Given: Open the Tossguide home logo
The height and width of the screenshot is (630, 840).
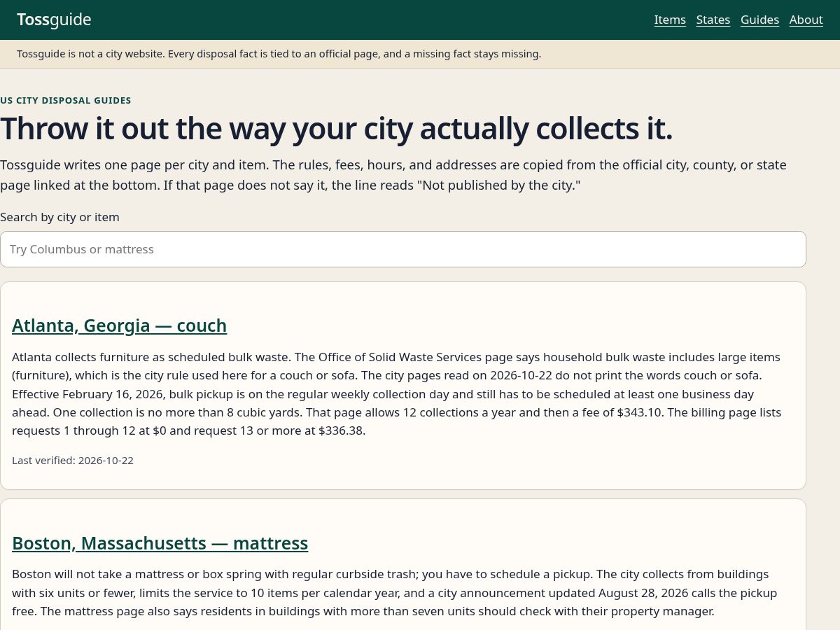Looking at the screenshot, I should pyautogui.click(x=54, y=20).
